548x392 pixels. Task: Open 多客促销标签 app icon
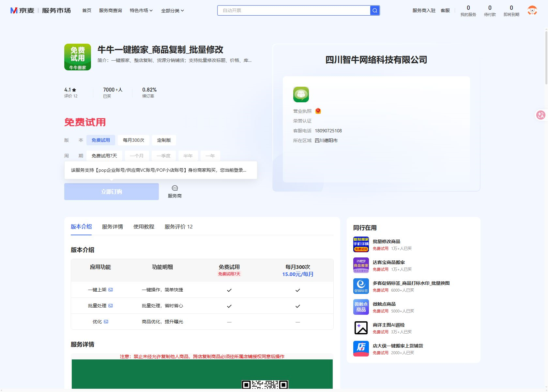point(361,286)
